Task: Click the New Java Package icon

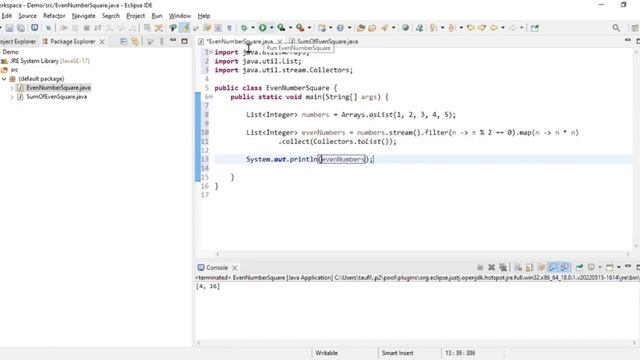Action: (322, 28)
